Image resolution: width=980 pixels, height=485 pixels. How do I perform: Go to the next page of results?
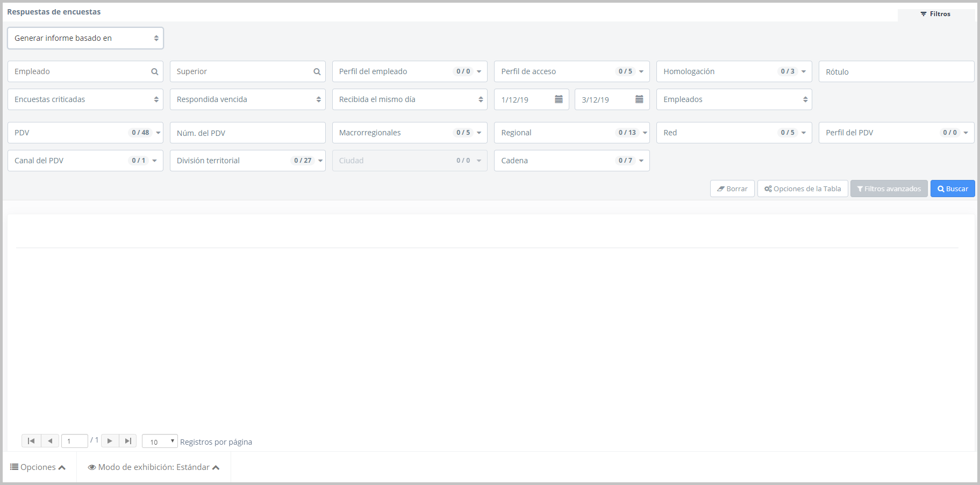coord(110,441)
